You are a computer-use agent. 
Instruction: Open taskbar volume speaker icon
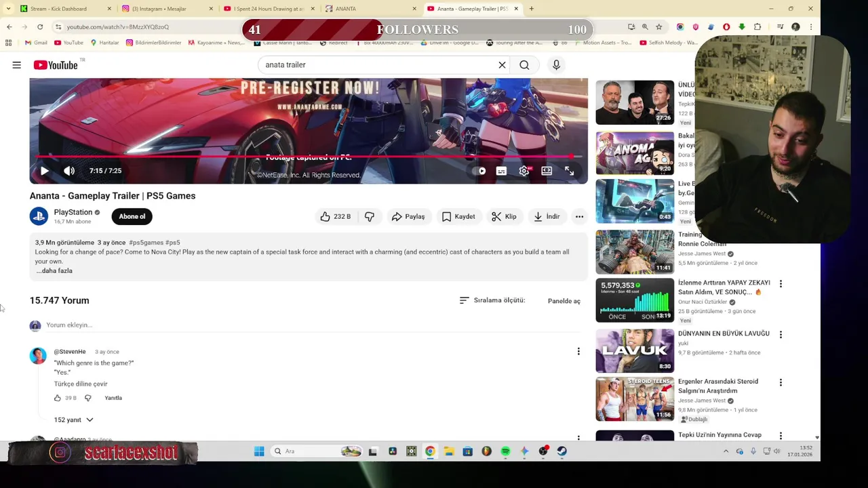[777, 451]
